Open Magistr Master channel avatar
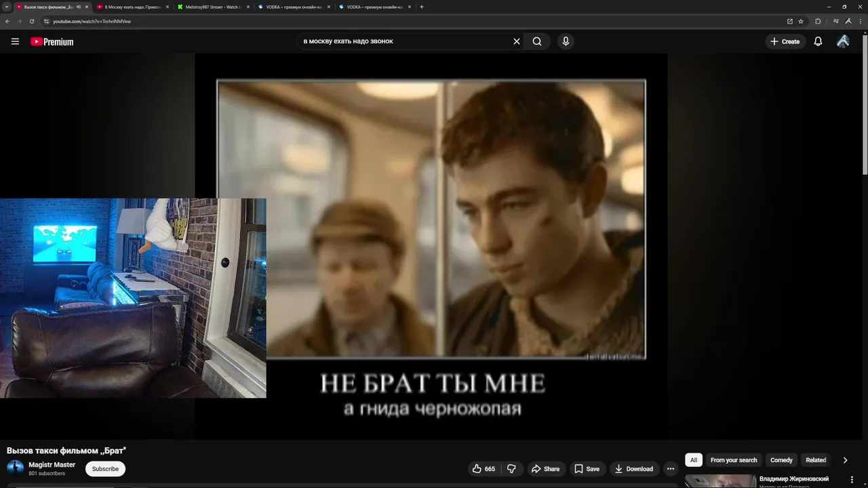Viewport: 868px width, 488px height. 15,468
